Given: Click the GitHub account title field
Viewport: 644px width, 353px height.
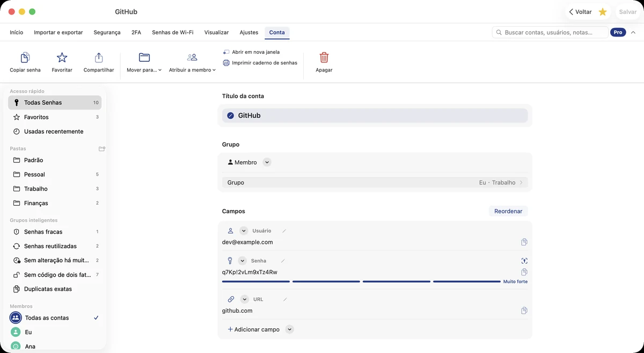Looking at the screenshot, I should [375, 116].
